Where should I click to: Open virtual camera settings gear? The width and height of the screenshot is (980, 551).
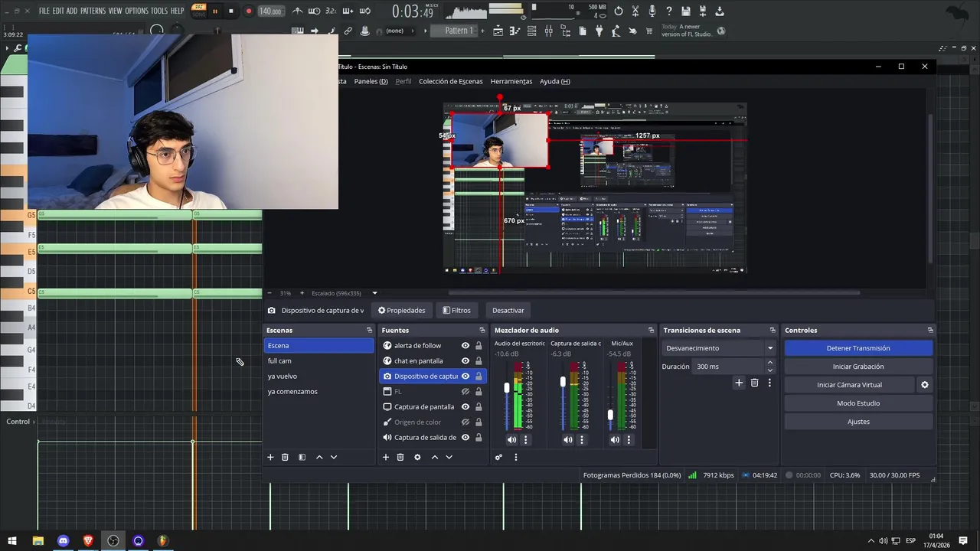[x=924, y=385]
